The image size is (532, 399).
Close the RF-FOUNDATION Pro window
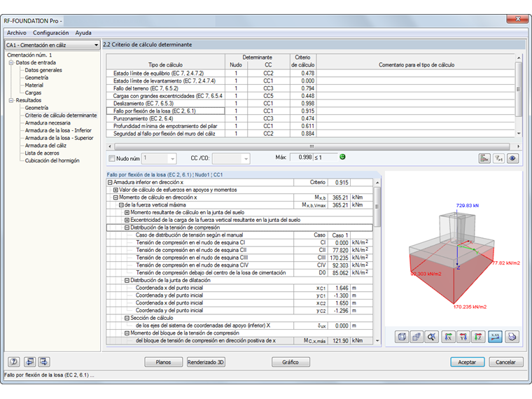point(517,19)
